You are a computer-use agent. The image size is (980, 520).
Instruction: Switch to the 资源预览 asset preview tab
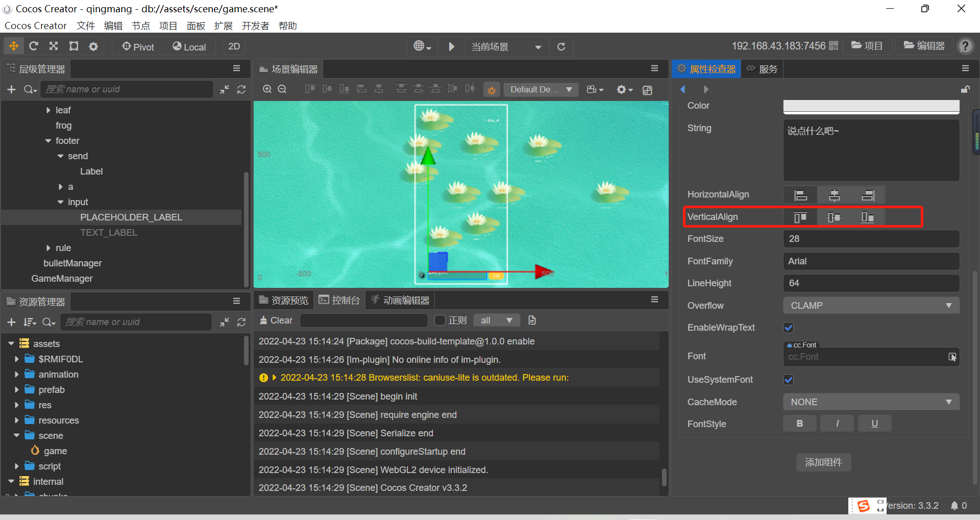(284, 300)
